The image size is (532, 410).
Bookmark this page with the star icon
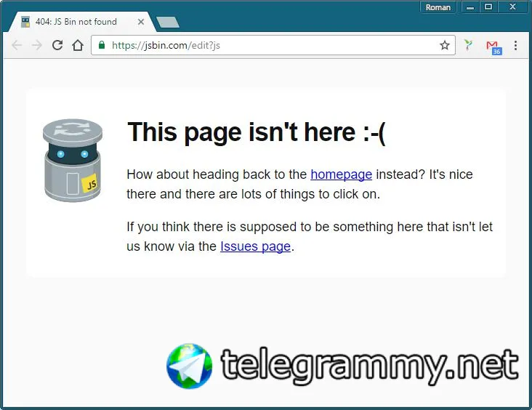coord(445,45)
